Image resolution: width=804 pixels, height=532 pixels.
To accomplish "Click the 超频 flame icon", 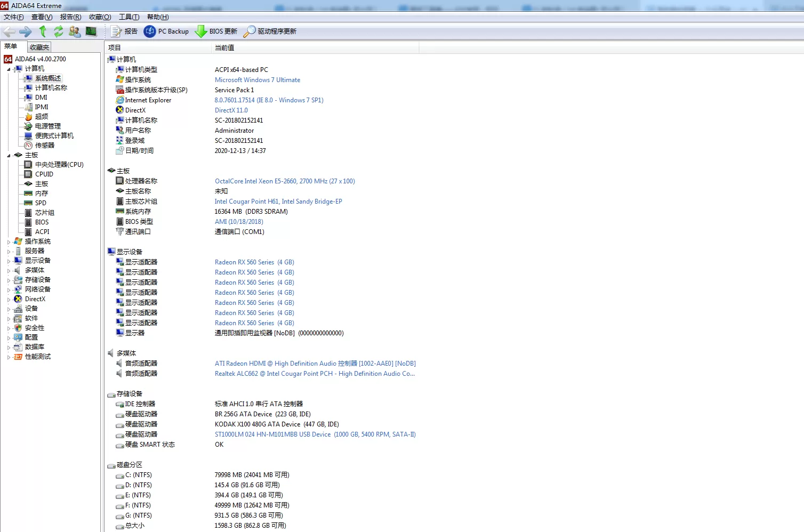I will coord(28,117).
